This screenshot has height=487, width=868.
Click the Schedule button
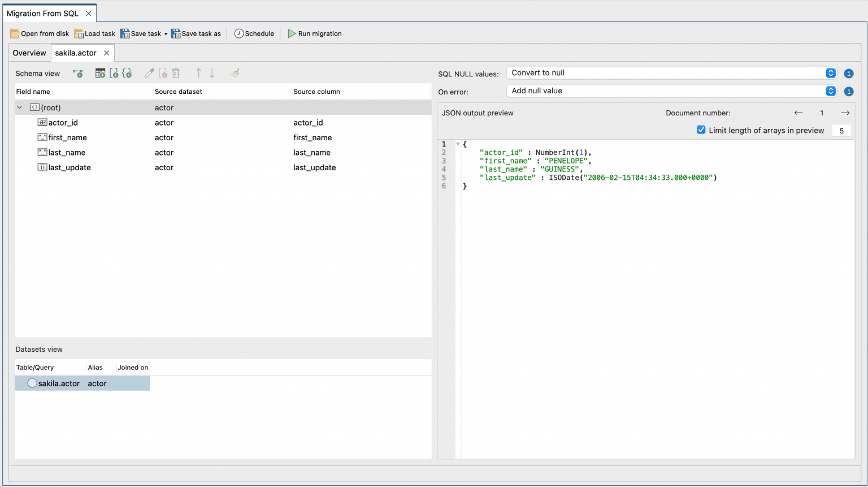[x=254, y=34]
